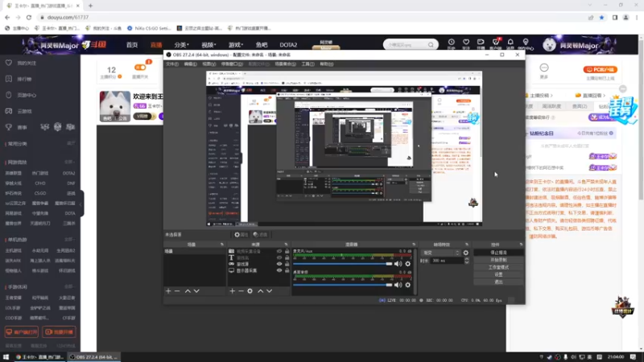Open My Follows heart in left sidebar
The width and height of the screenshot is (644, 362).
click(x=9, y=63)
